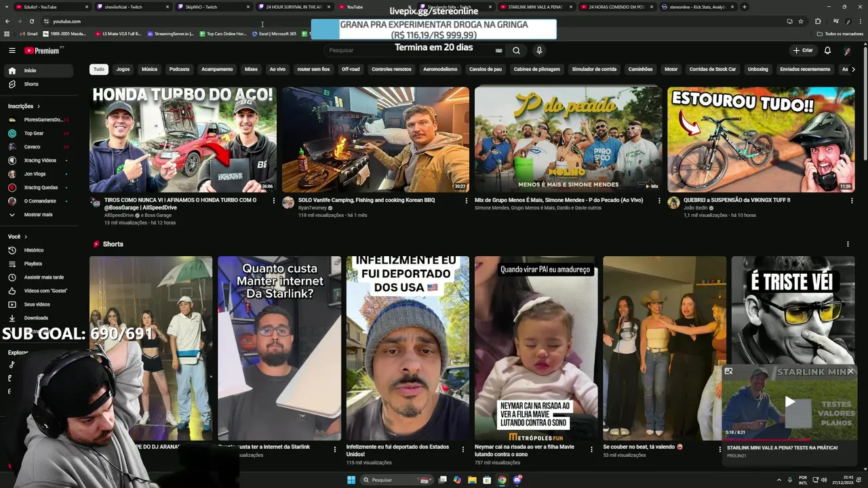Select the Jogos filter chip
868x488 pixels.
[x=123, y=69]
